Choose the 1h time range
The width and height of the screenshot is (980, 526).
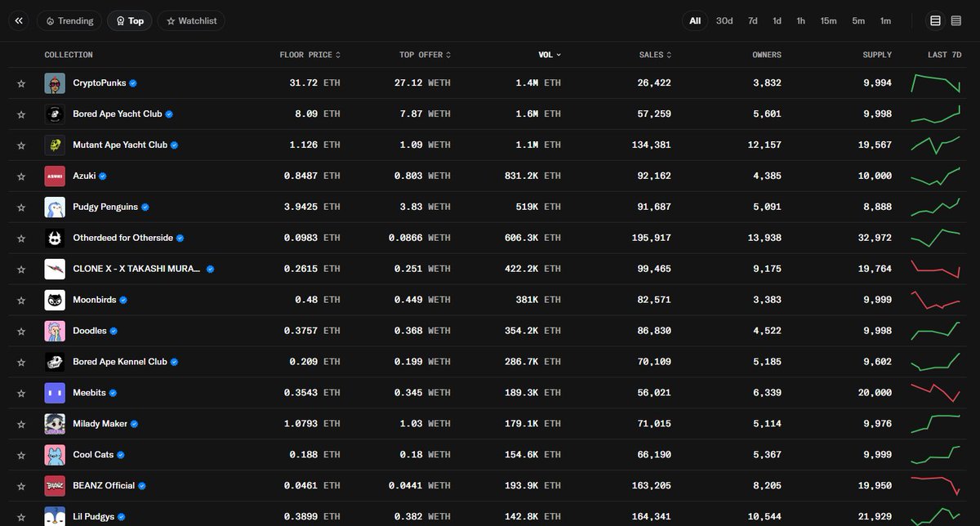pos(801,20)
